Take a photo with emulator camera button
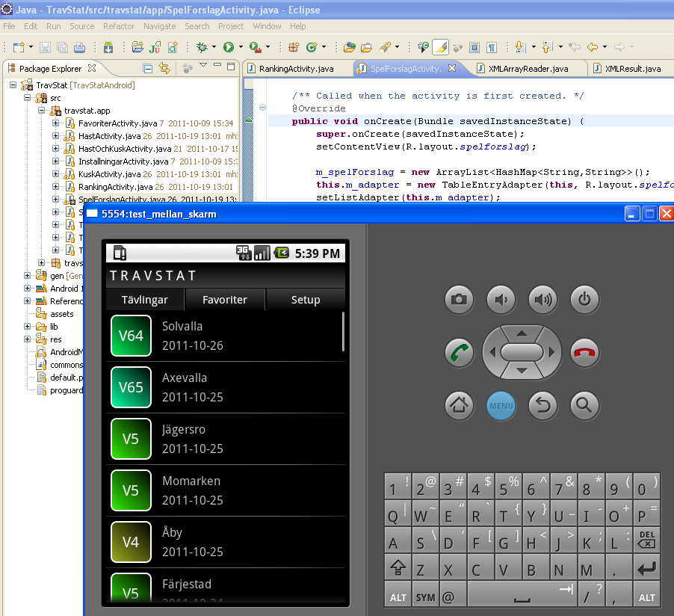This screenshot has width=674, height=616. [x=459, y=299]
